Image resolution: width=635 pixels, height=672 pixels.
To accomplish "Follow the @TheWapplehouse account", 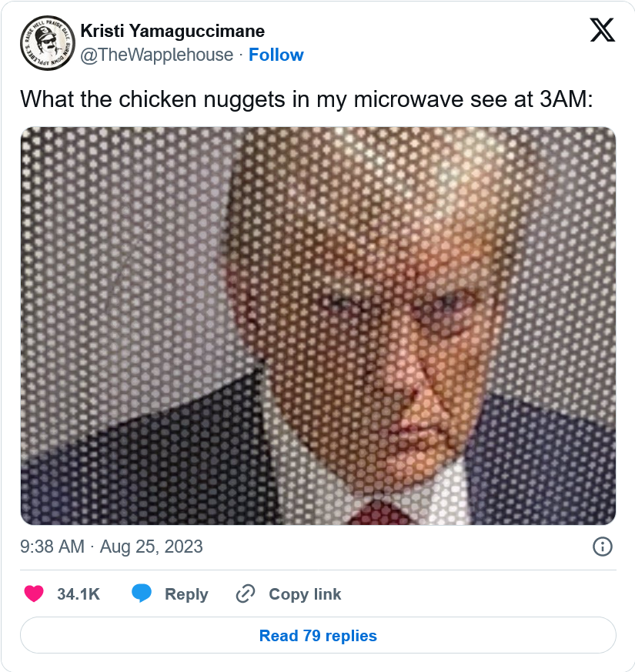I will pos(276,55).
